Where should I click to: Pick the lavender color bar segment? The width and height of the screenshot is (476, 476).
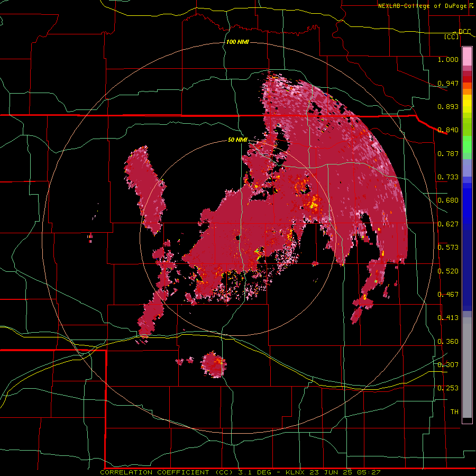tap(467, 168)
